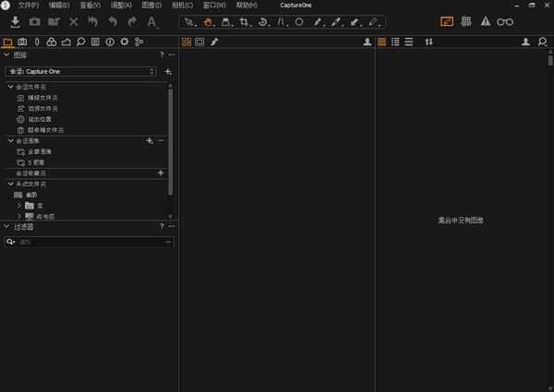Open the 编辑(E) menu

point(59,6)
